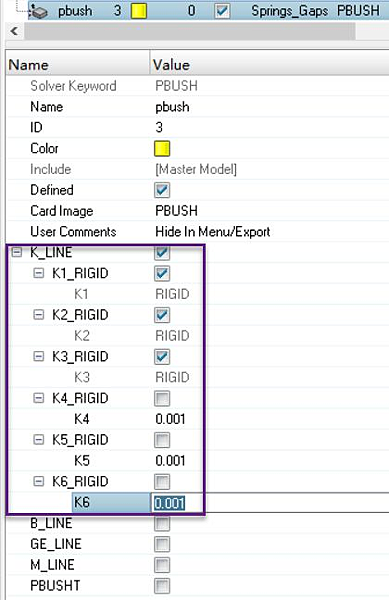Collapse the K6_RIGID node
The width and height of the screenshot is (389, 600).
click(39, 482)
